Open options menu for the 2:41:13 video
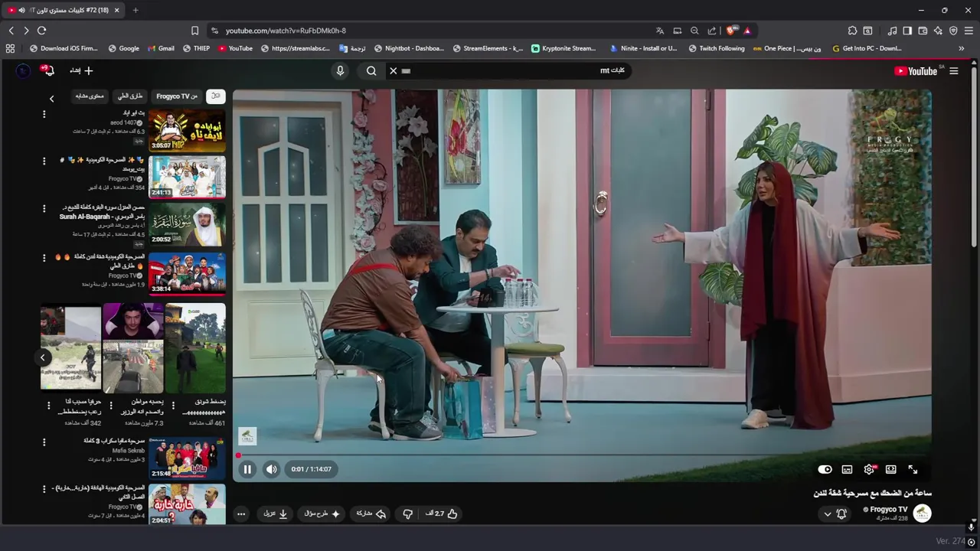 (44, 161)
